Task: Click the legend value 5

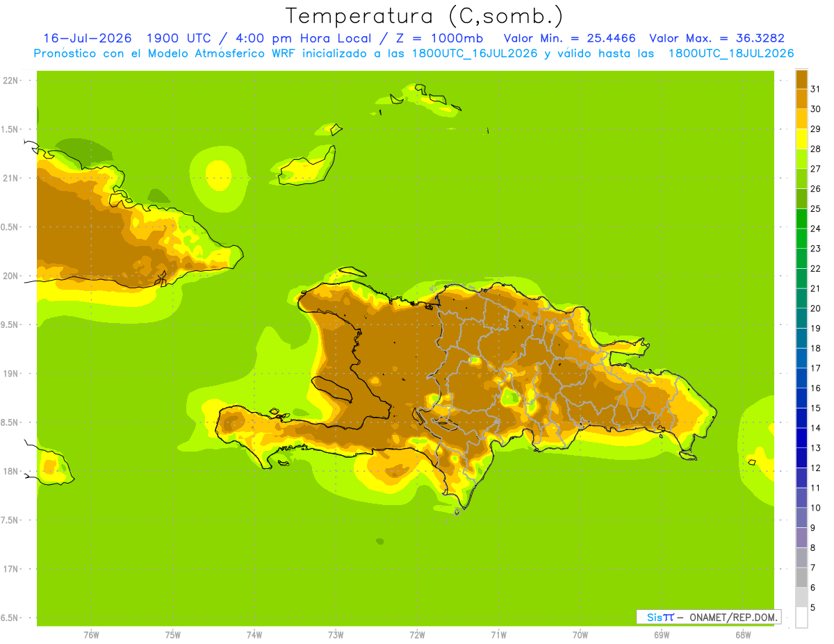Action: (813, 608)
